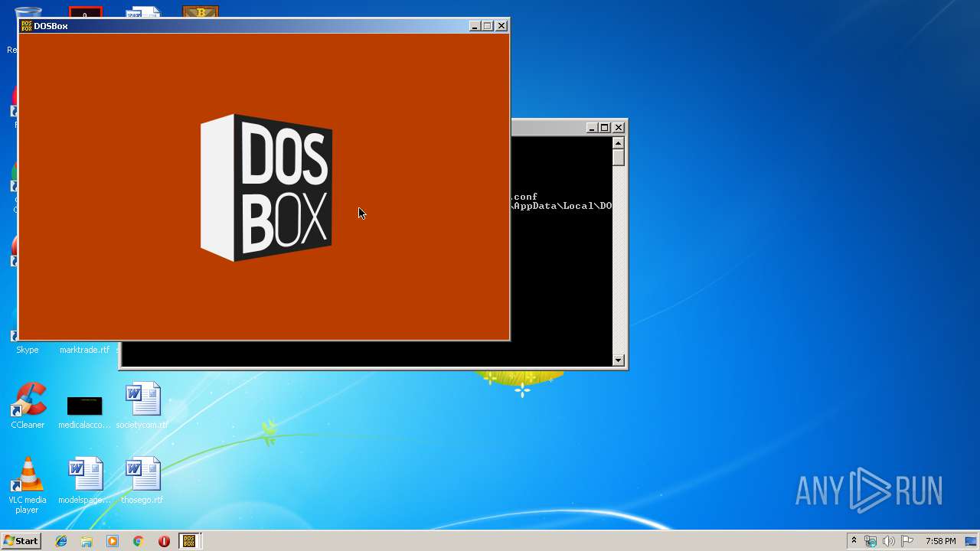Show hidden system tray icons

pos(854,541)
